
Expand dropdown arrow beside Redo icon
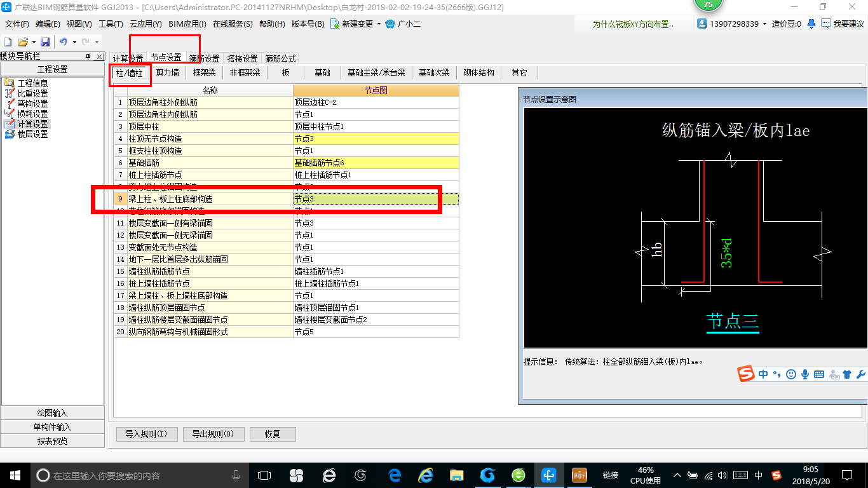[x=96, y=42]
